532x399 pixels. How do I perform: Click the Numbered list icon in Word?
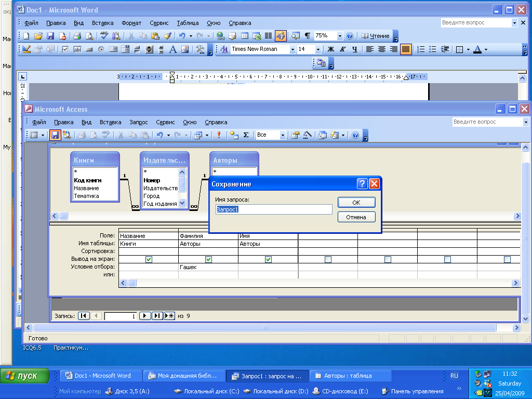coord(421,49)
